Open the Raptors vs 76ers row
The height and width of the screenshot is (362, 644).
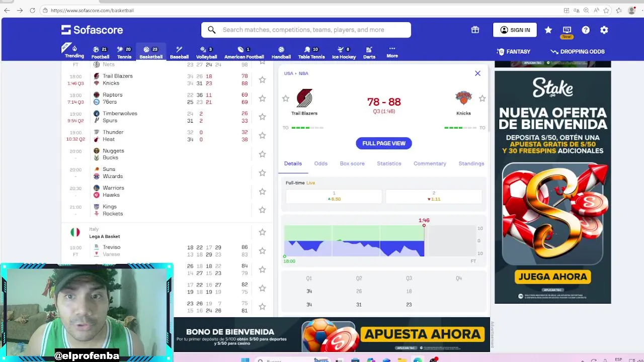click(x=167, y=98)
